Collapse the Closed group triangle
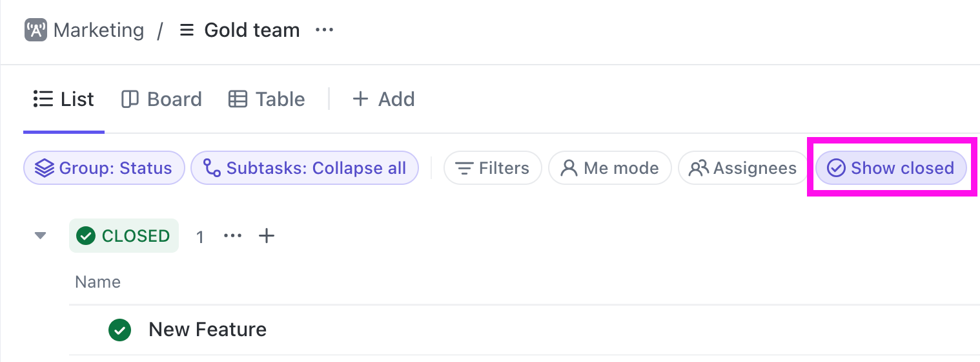Image resolution: width=980 pixels, height=362 pixels. coord(41,236)
